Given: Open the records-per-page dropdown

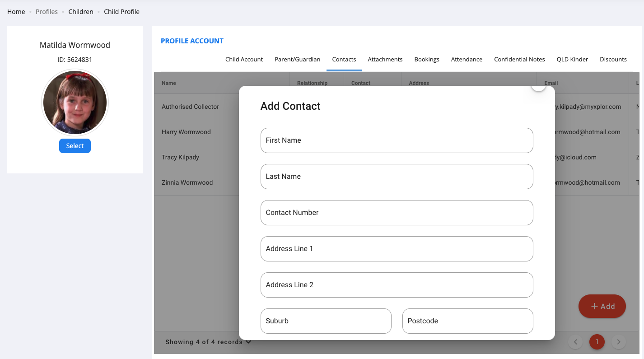Looking at the screenshot, I should 208,342.
